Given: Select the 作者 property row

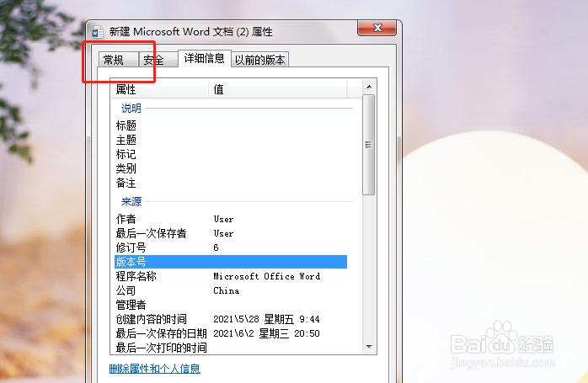Looking at the screenshot, I should [x=231, y=219].
